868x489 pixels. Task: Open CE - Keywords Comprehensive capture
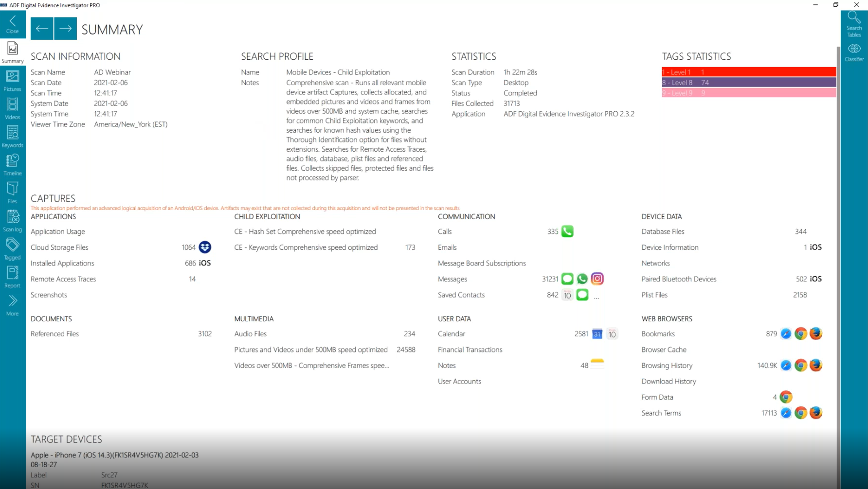click(306, 247)
